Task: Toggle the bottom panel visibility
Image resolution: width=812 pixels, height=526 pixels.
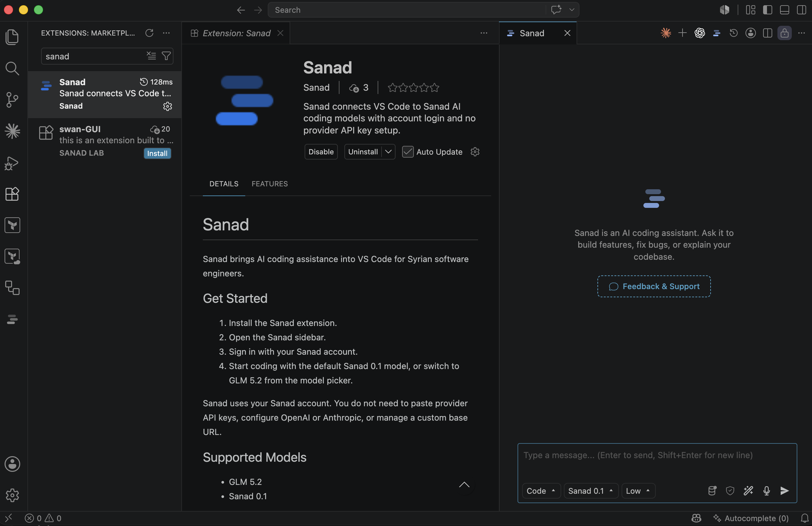Action: [784, 10]
